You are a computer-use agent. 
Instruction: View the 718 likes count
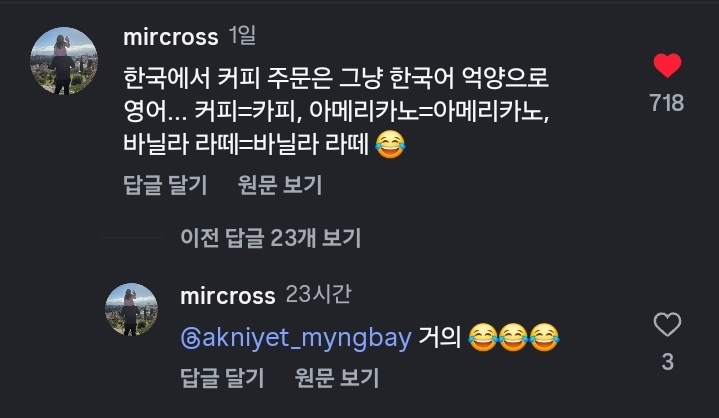coord(666,103)
